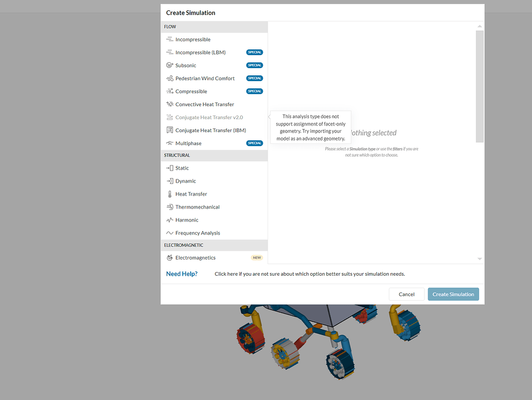Choose the Dynamic structural analysis

click(185, 180)
